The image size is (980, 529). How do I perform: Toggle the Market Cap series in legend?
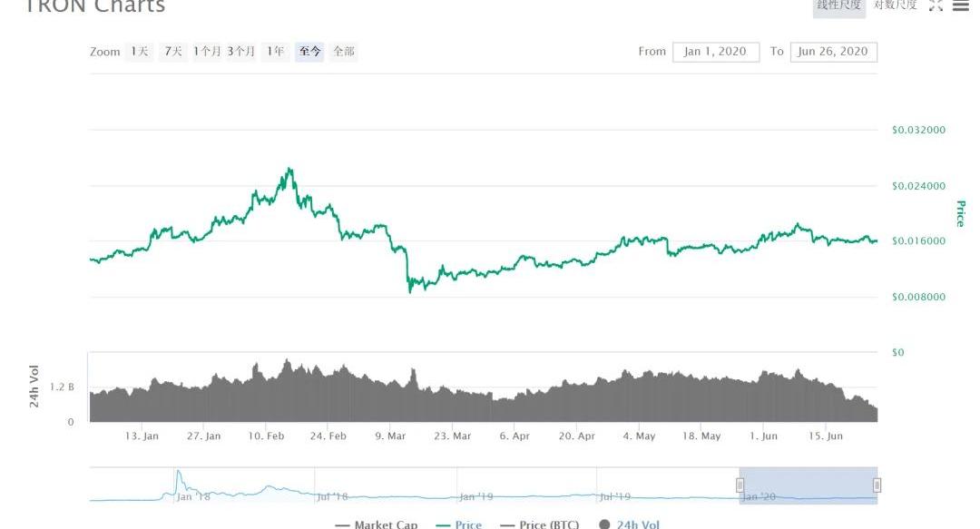(377, 524)
